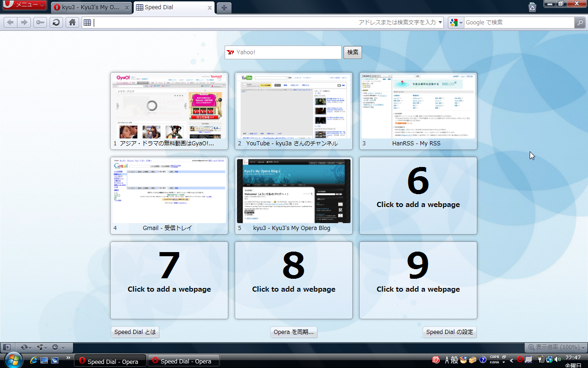The width and height of the screenshot is (588, 368).
Task: Open the Opera Link sync status icon
Action: tap(24, 347)
